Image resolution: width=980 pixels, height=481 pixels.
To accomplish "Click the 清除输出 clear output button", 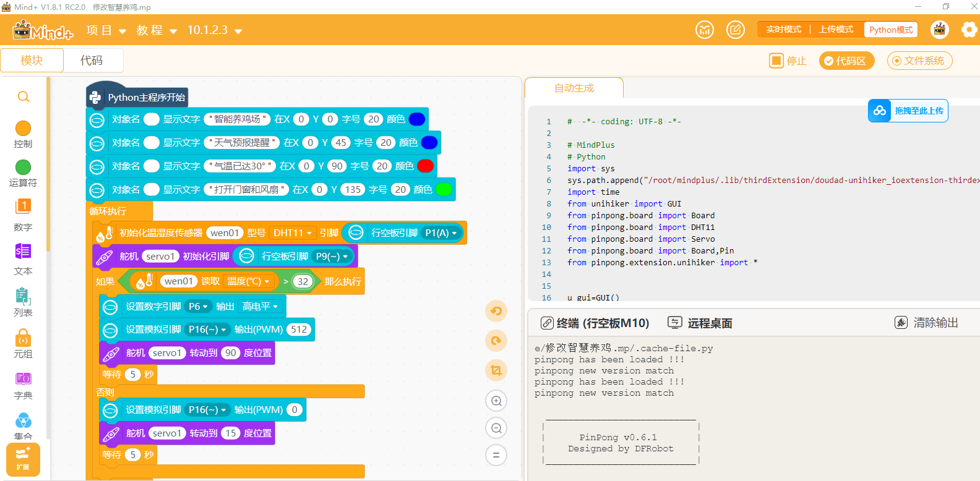I will 926,323.
